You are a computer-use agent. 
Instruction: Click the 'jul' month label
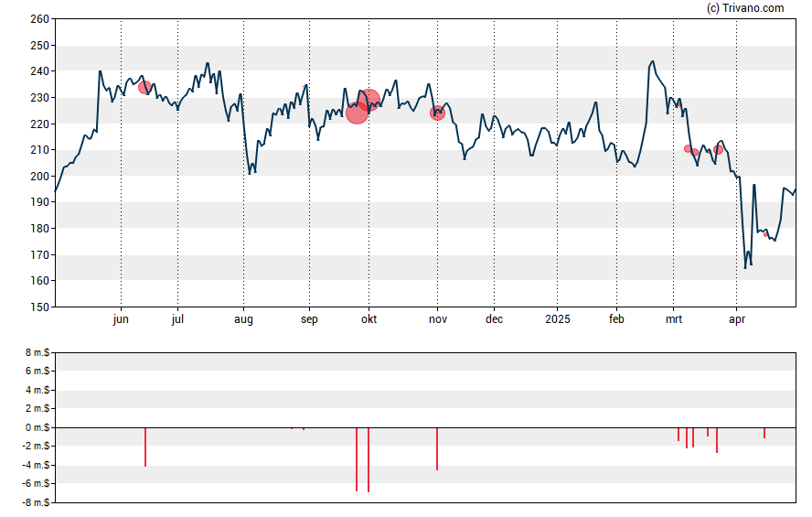point(177,319)
